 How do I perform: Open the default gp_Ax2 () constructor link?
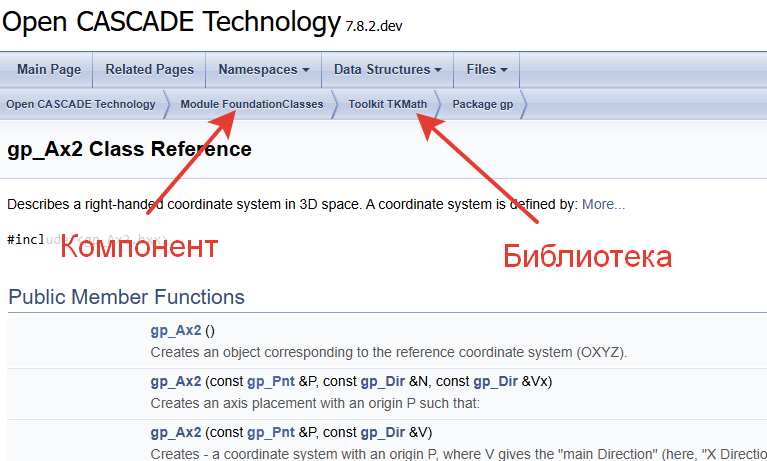pyautogui.click(x=176, y=331)
